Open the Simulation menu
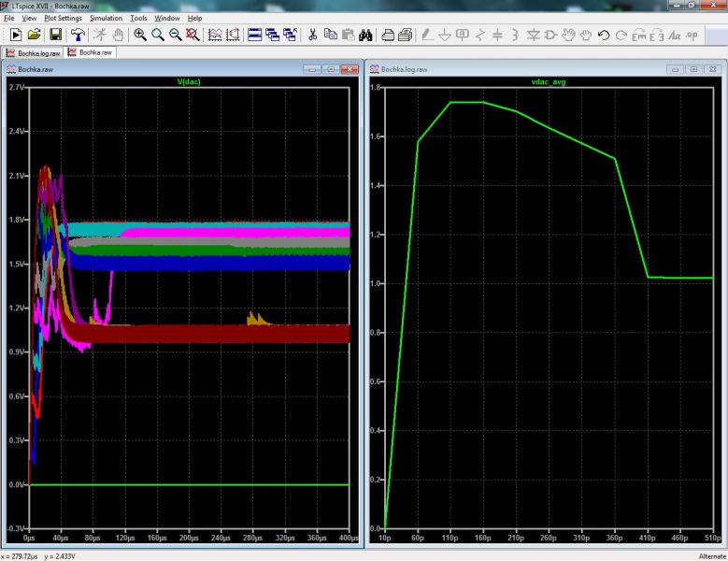Image resolution: width=728 pixels, height=561 pixels. [x=106, y=18]
